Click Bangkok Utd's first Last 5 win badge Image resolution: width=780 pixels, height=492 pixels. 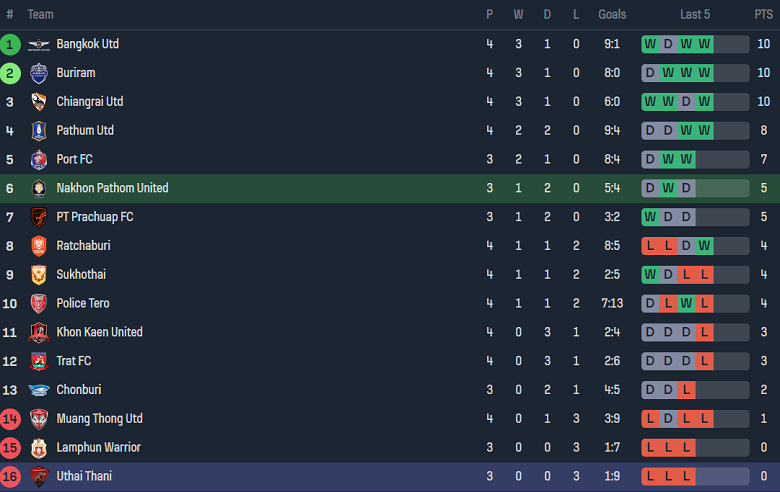point(650,44)
